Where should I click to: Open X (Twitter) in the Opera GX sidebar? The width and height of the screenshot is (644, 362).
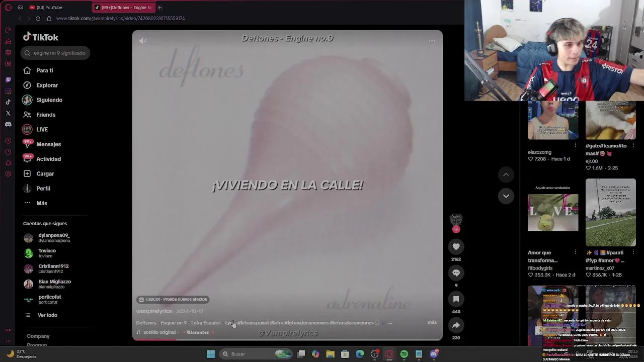click(x=8, y=113)
